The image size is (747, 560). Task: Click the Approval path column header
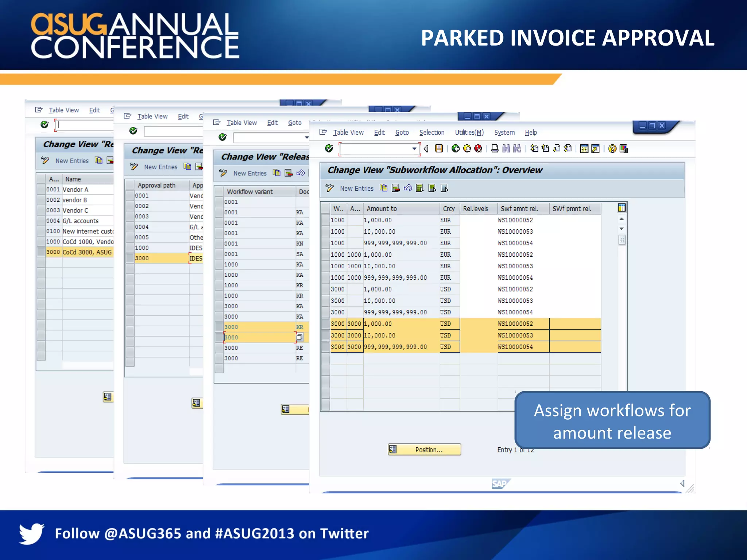(x=162, y=185)
